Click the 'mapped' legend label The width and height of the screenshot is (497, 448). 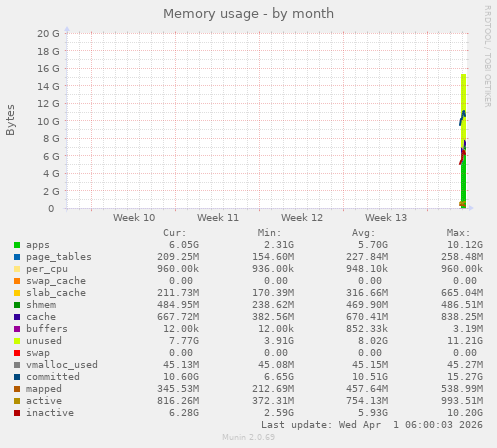coord(44,389)
